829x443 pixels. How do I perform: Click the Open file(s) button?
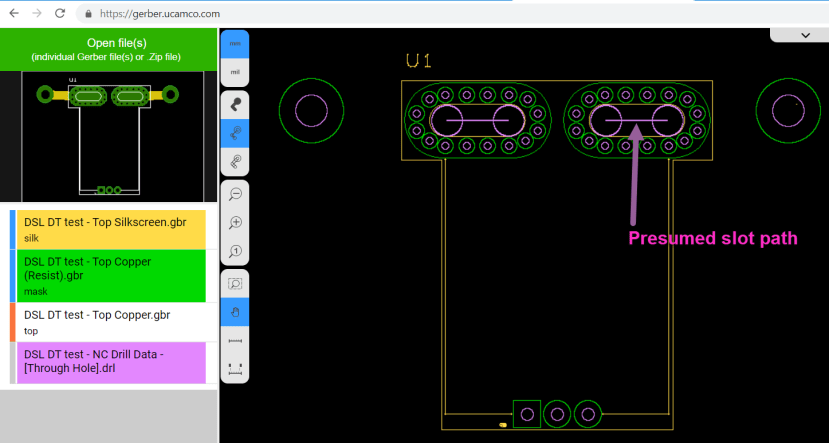pyautogui.click(x=108, y=50)
